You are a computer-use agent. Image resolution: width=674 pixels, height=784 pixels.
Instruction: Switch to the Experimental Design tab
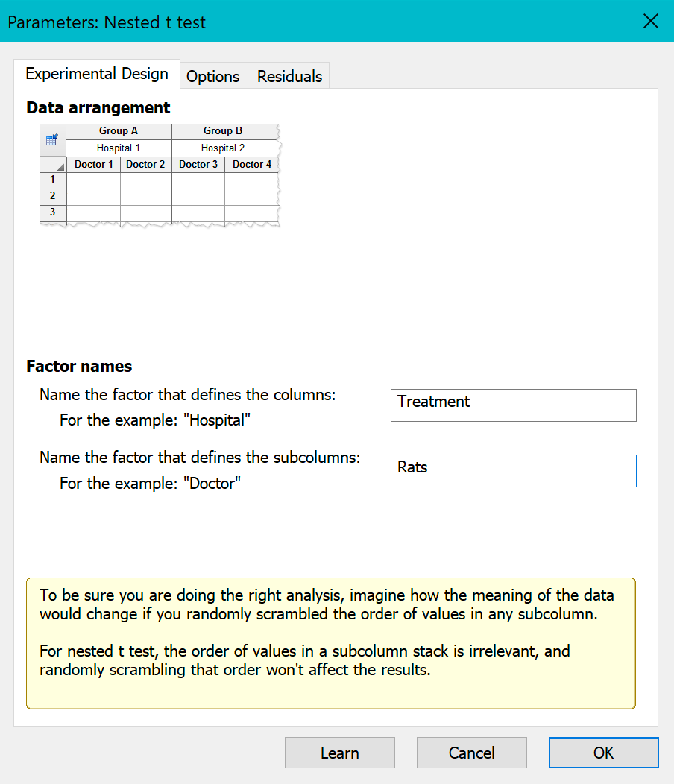(97, 75)
